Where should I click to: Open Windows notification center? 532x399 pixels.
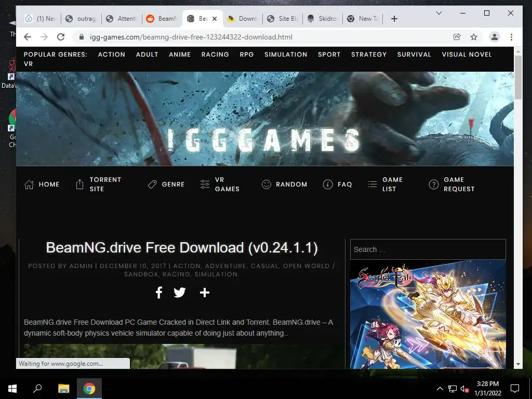515,389
